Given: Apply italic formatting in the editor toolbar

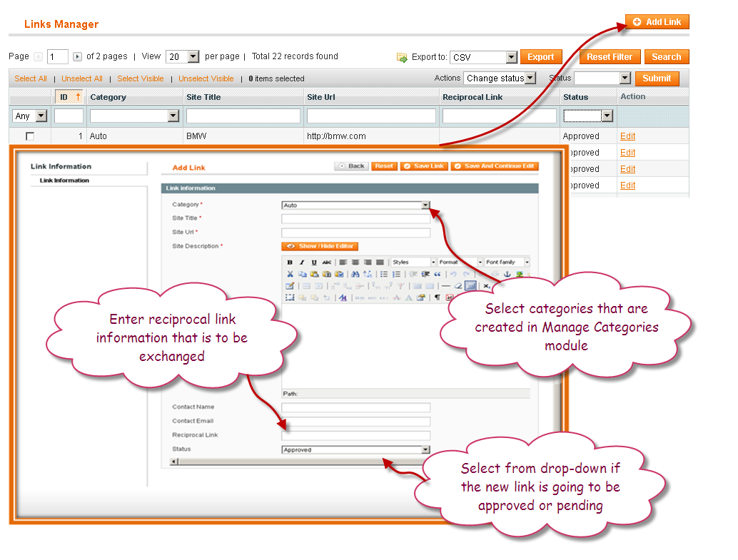Looking at the screenshot, I should click(300, 262).
